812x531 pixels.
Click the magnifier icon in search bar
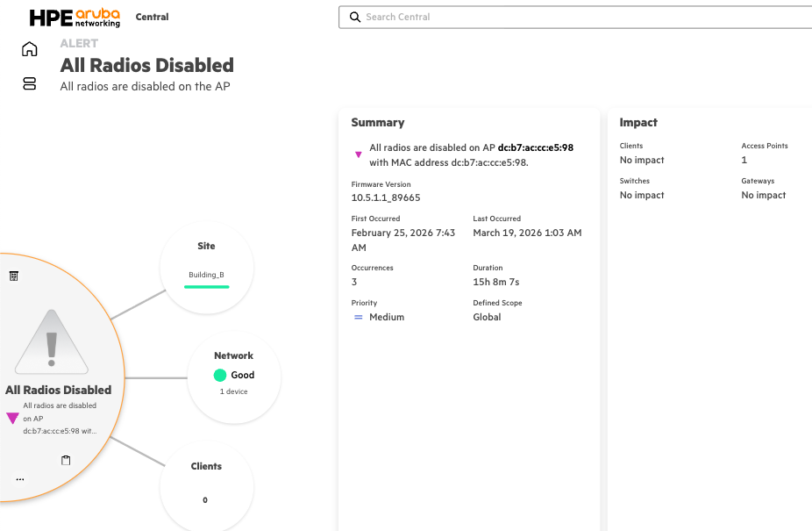pyautogui.click(x=355, y=17)
